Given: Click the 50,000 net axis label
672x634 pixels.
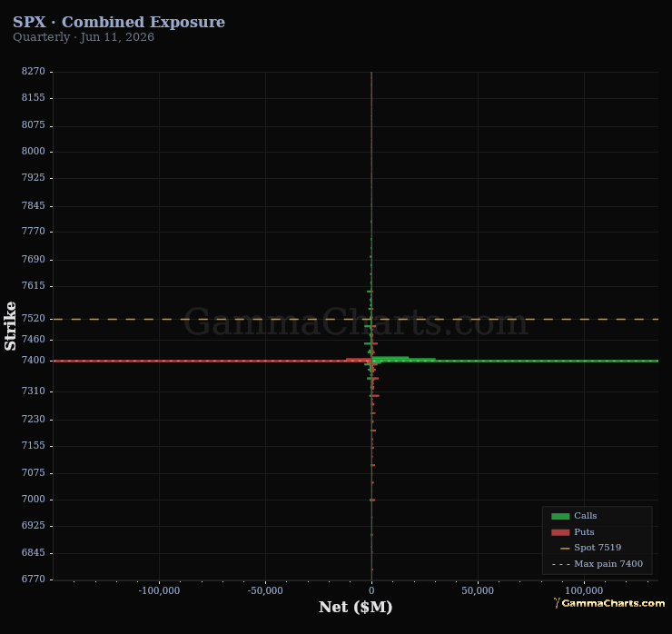Looking at the screenshot, I should [478, 591].
